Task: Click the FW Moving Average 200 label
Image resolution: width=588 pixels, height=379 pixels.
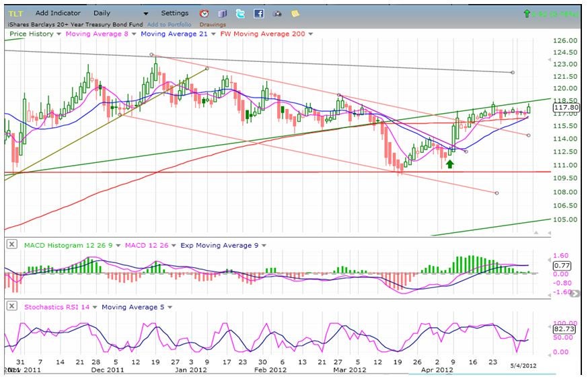Action: (x=262, y=34)
